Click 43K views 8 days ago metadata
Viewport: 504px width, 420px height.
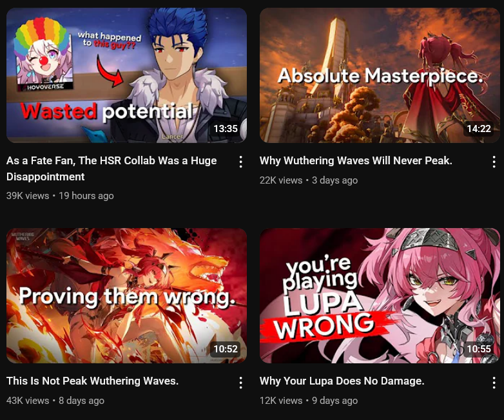point(55,401)
